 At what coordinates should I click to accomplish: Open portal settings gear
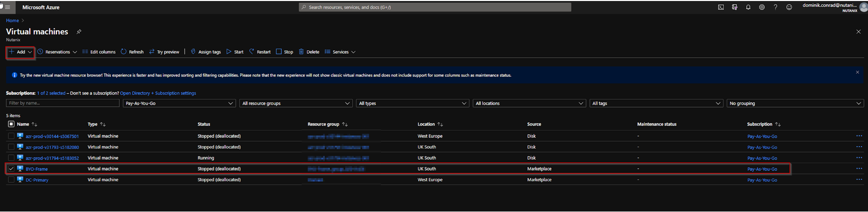[762, 7]
